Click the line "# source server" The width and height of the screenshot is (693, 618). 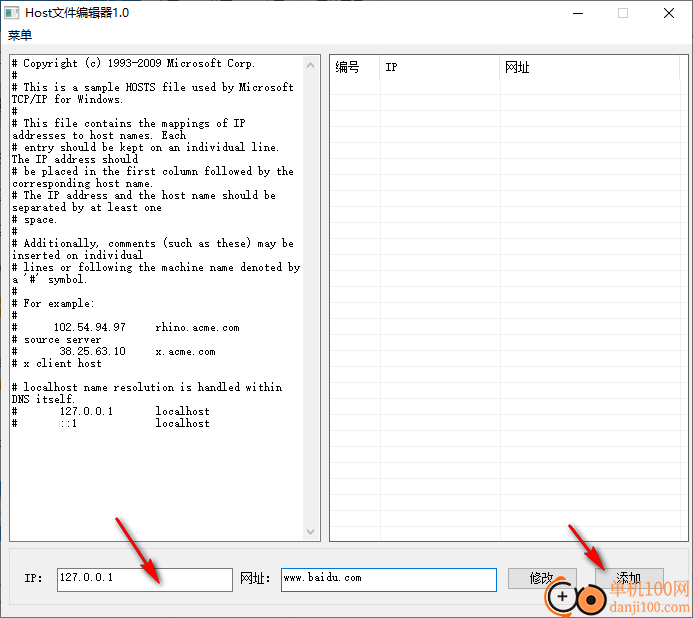click(57, 340)
